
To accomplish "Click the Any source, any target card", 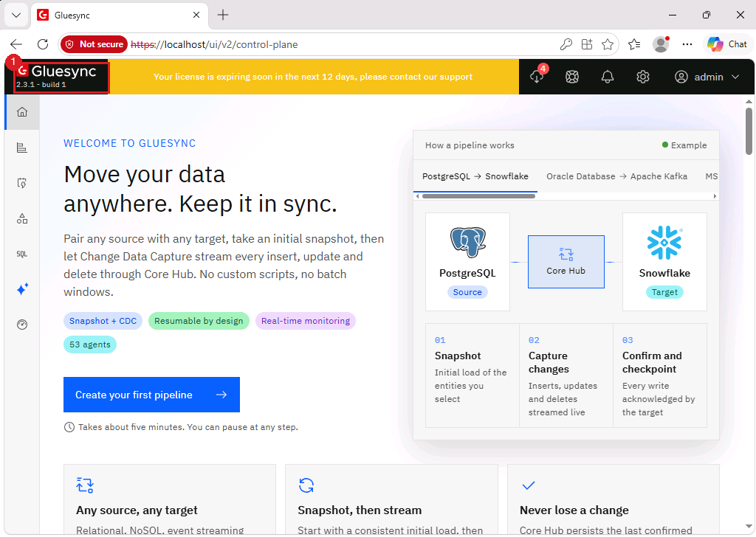I will pos(170,499).
